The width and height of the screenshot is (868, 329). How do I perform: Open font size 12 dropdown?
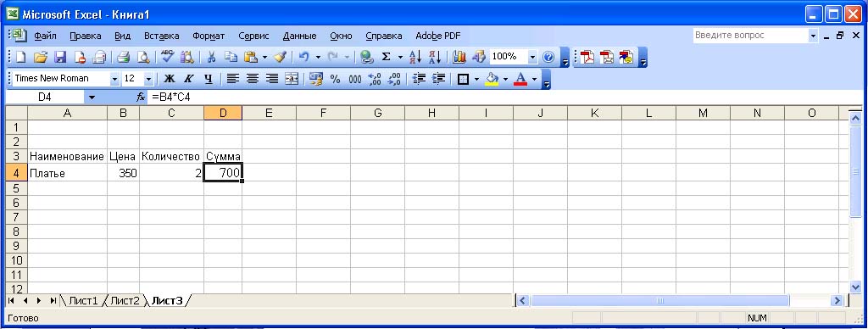click(x=147, y=79)
